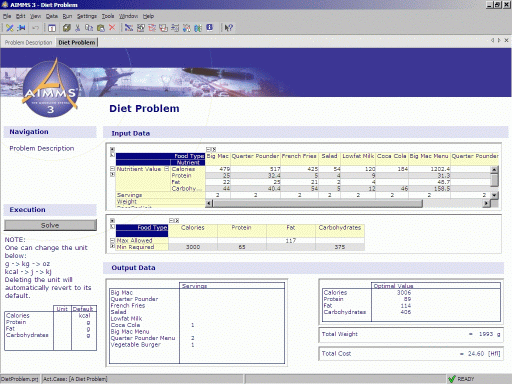Click the input table scroll right arrow
The width and height of the screenshot is (512, 384).
click(487, 203)
